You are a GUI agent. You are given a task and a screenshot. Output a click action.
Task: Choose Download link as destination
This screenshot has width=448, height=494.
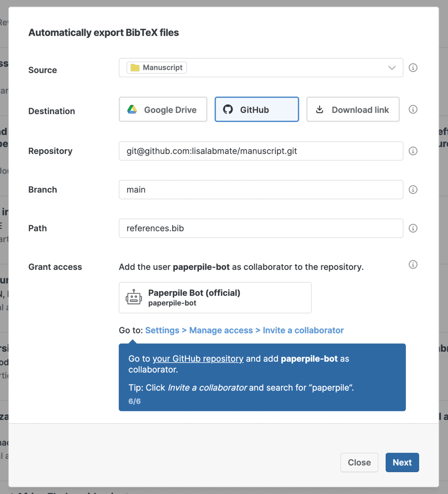click(x=353, y=110)
